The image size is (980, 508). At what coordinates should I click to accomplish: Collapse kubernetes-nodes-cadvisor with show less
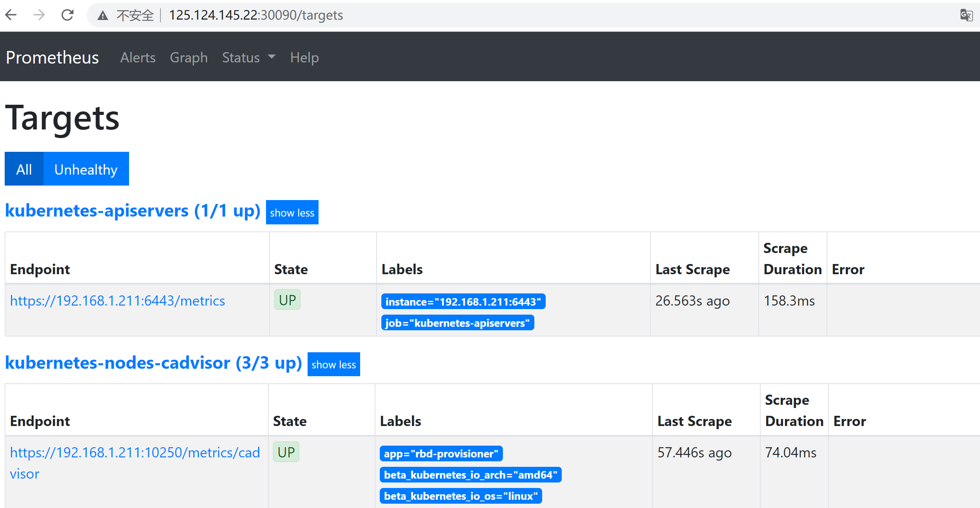pos(333,364)
